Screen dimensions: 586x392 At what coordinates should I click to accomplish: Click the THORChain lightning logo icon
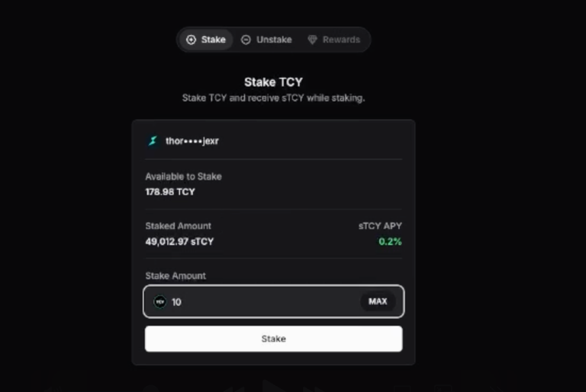153,141
